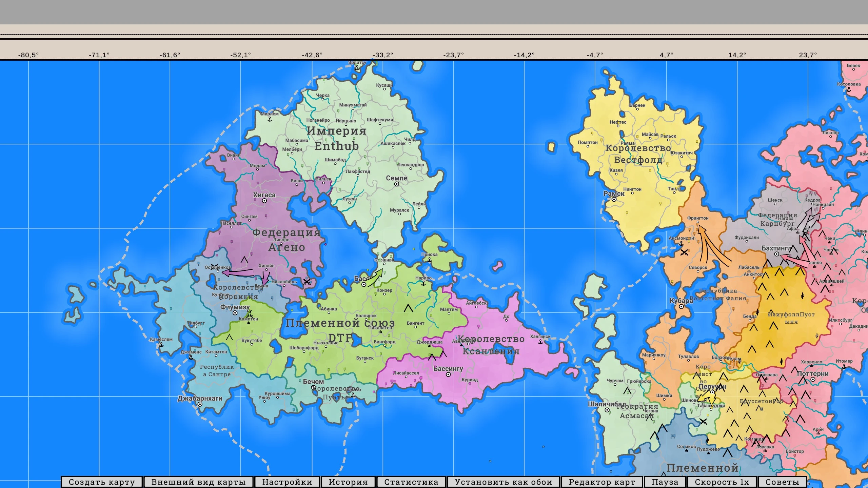Toggle the Пауза button
The width and height of the screenshot is (868, 488).
pos(665,482)
